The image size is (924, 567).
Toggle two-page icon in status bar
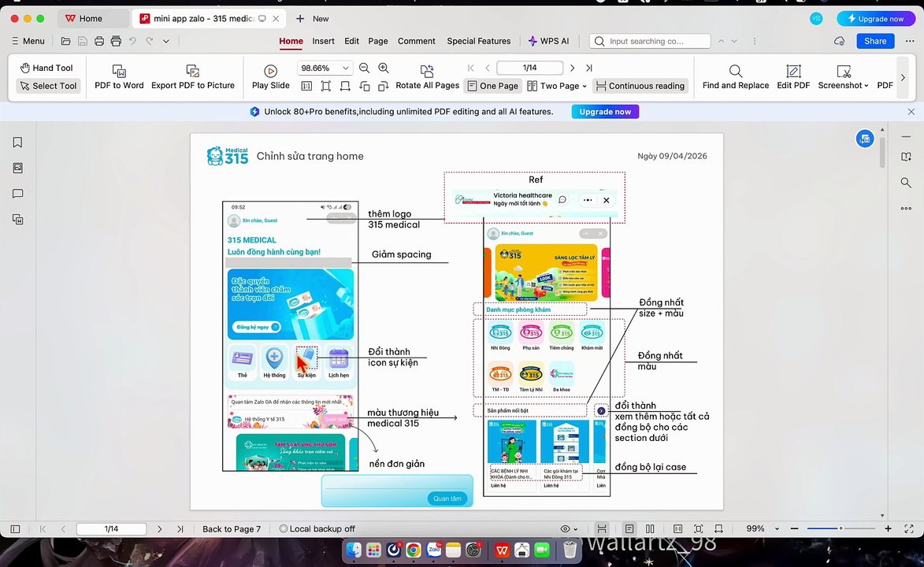tap(650, 528)
